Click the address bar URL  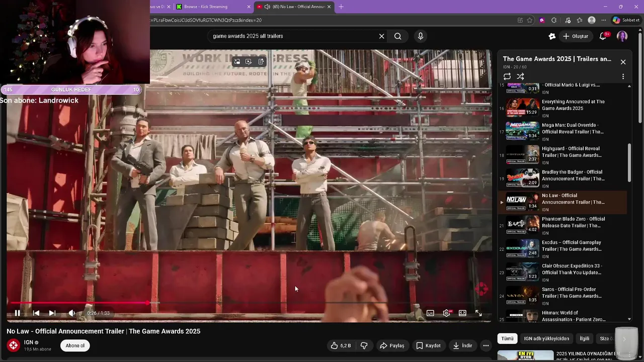[x=206, y=20]
